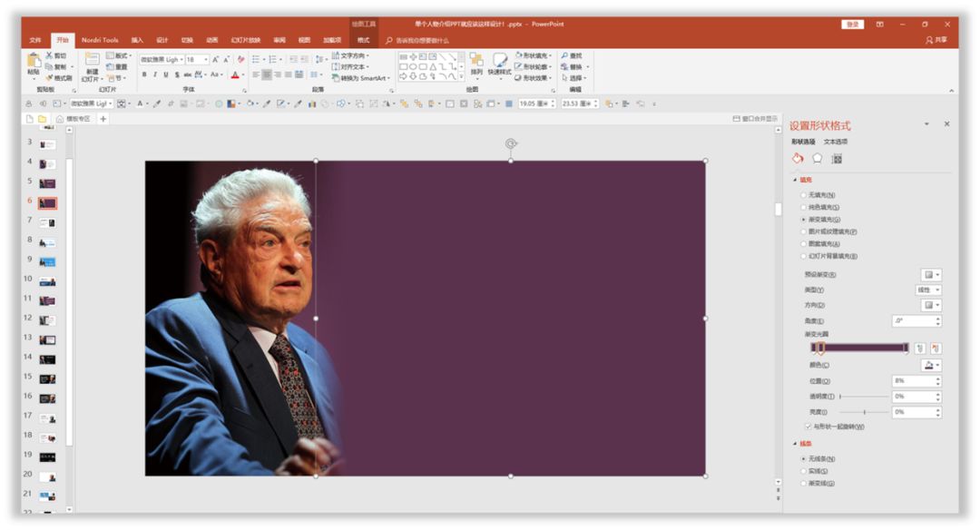Click the Find (查找) magnifier icon
This screenshot has height=530, width=980.
click(x=565, y=55)
